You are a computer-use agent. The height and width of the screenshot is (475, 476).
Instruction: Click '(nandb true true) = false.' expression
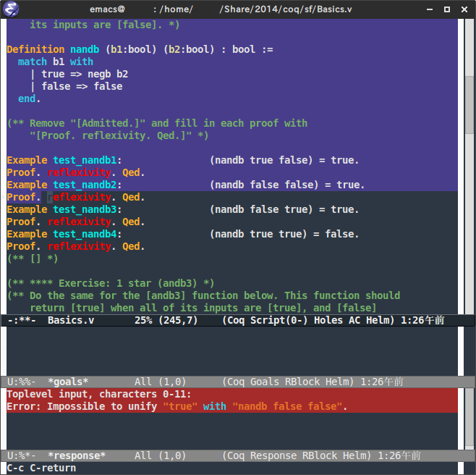click(x=284, y=234)
